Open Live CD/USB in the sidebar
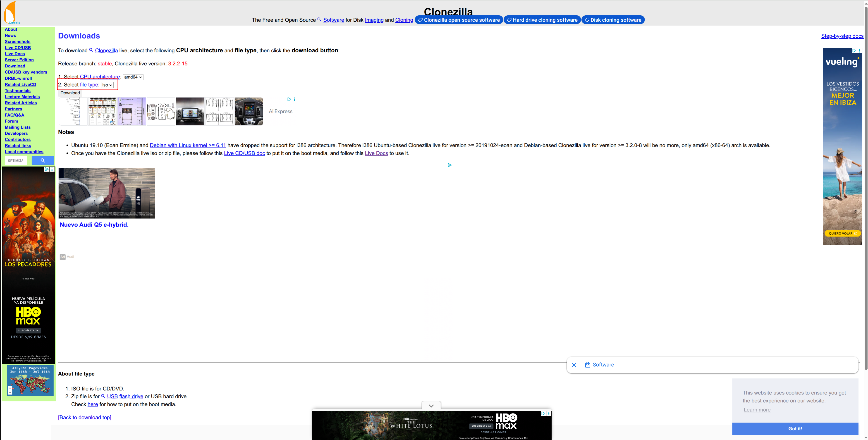868x440 pixels. [17, 48]
